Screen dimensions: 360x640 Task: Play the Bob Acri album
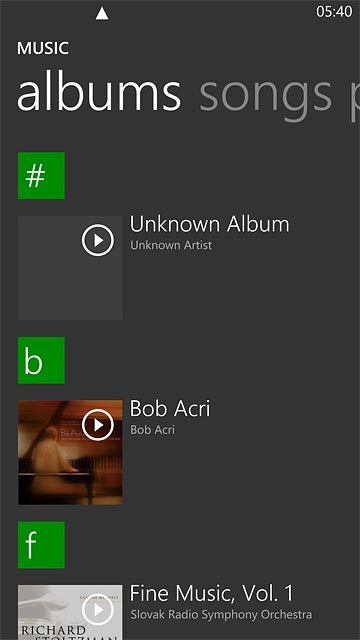[x=98, y=425]
